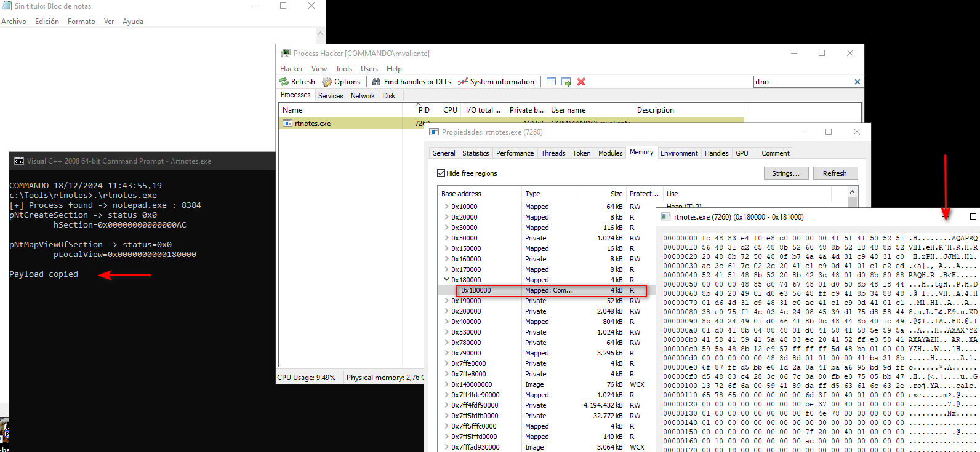
Task: Click the Refresh toolbar icon in Process Hacker
Action: 284,82
